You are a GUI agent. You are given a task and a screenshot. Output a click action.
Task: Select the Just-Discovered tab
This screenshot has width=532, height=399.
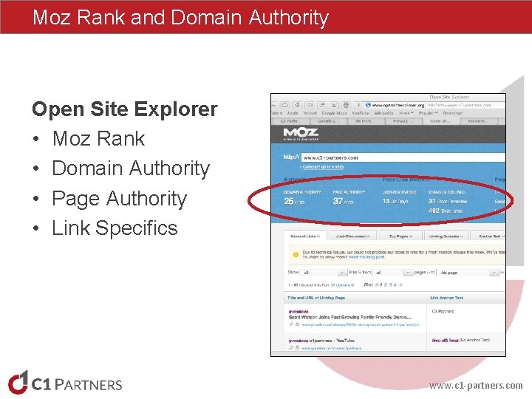[x=352, y=236]
